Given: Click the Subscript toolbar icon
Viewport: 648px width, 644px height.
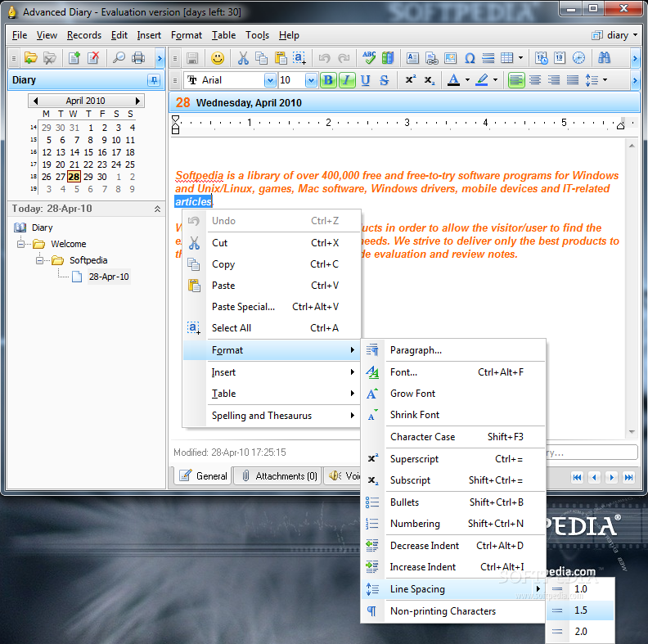Looking at the screenshot, I should [430, 79].
